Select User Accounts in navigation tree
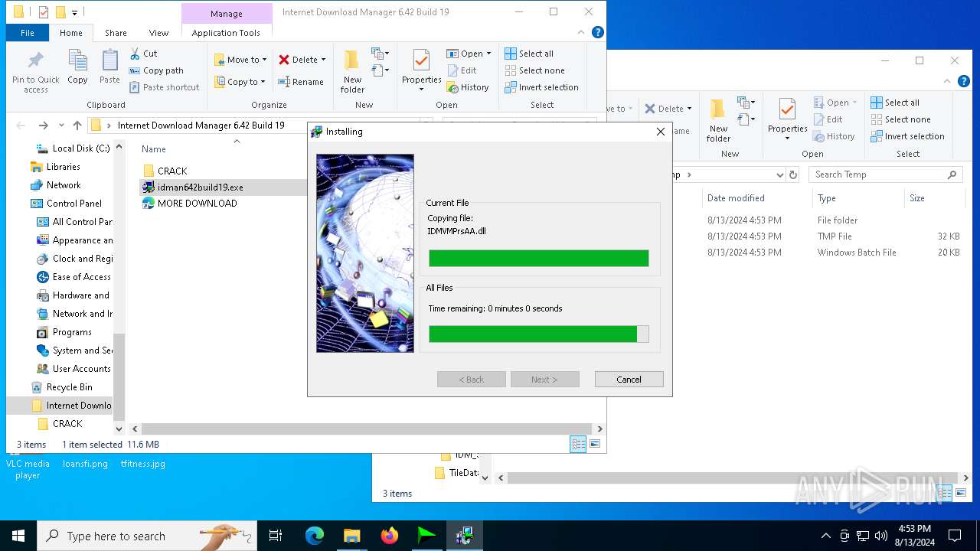This screenshot has width=980, height=551. pos(81,369)
